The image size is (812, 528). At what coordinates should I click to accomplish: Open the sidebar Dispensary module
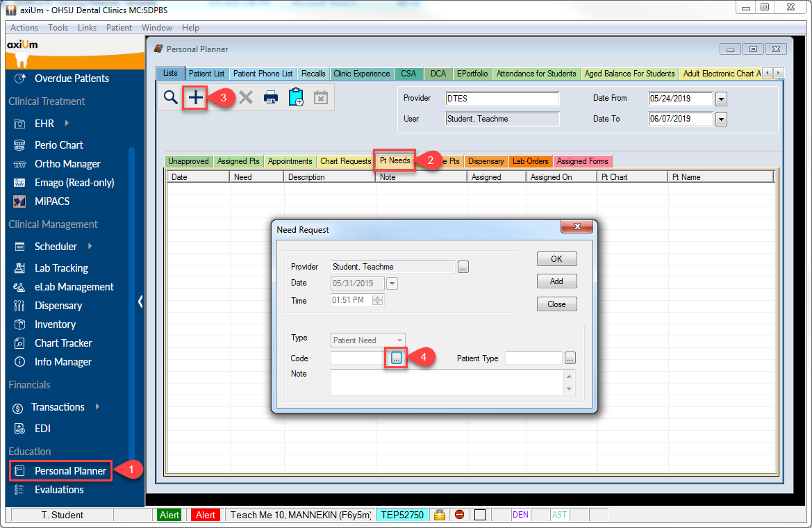58,305
